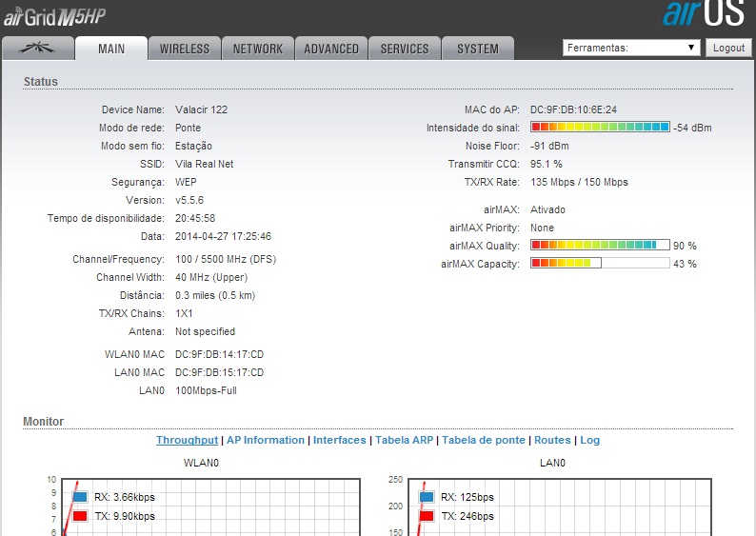Click red TX legend square in WLAN0 chart

(80, 516)
